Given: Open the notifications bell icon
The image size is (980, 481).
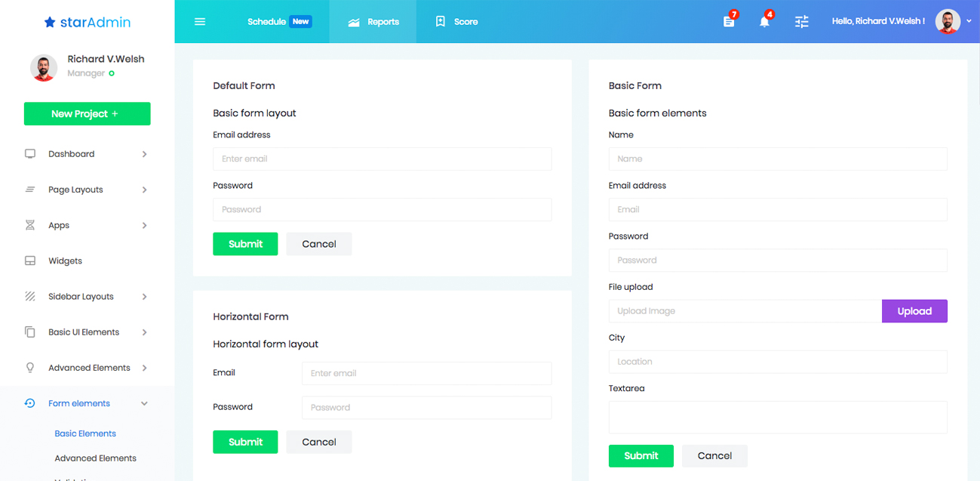Looking at the screenshot, I should pyautogui.click(x=764, y=21).
